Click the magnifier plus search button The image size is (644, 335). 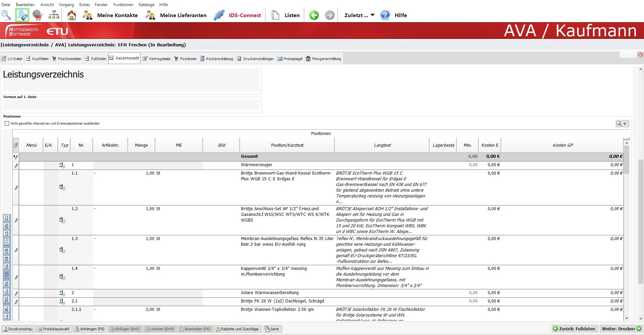pyautogui.click(x=622, y=124)
